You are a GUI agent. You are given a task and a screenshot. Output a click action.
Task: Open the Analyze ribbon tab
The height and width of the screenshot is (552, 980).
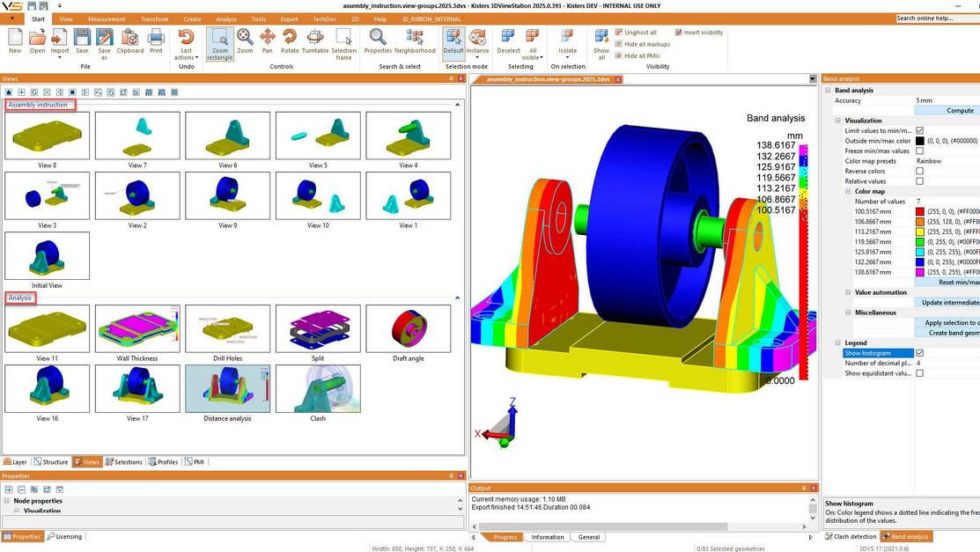point(226,19)
